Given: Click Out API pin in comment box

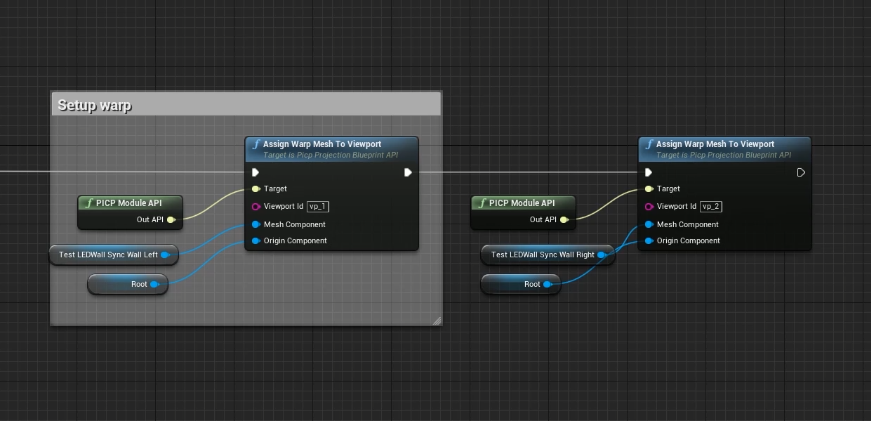Looking at the screenshot, I should [x=171, y=219].
